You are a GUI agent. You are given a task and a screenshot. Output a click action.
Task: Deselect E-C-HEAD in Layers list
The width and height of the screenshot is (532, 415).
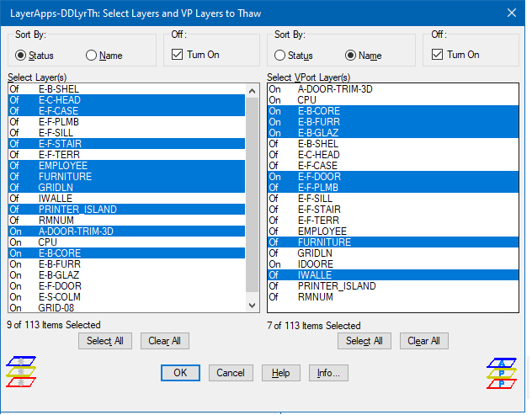pyautogui.click(x=126, y=100)
